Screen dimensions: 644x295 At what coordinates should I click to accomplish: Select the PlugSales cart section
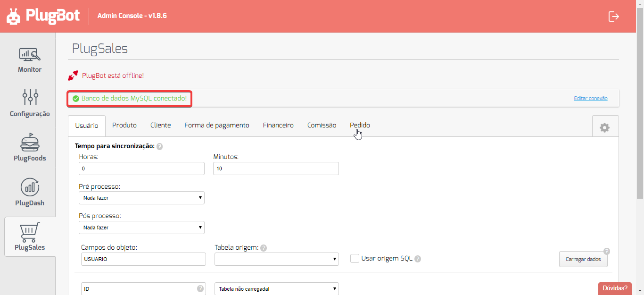tap(30, 236)
